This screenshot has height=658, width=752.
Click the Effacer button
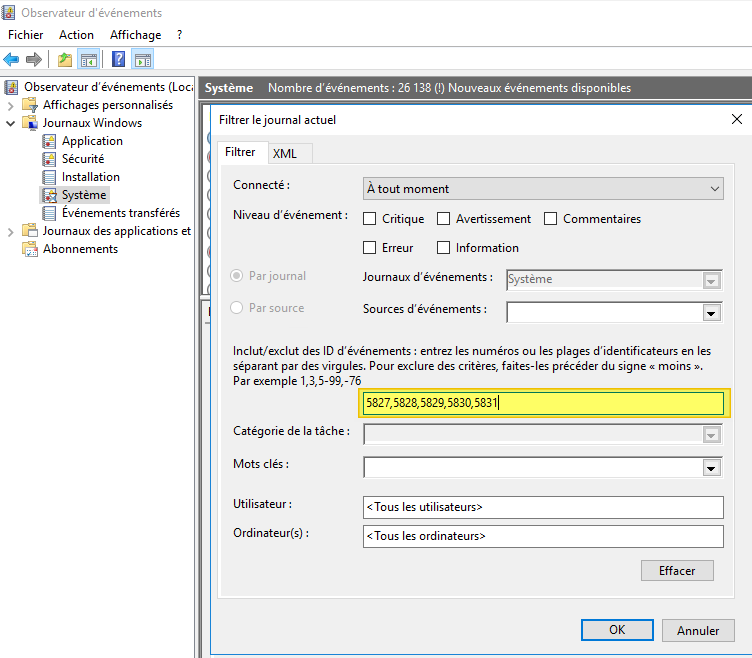677,570
